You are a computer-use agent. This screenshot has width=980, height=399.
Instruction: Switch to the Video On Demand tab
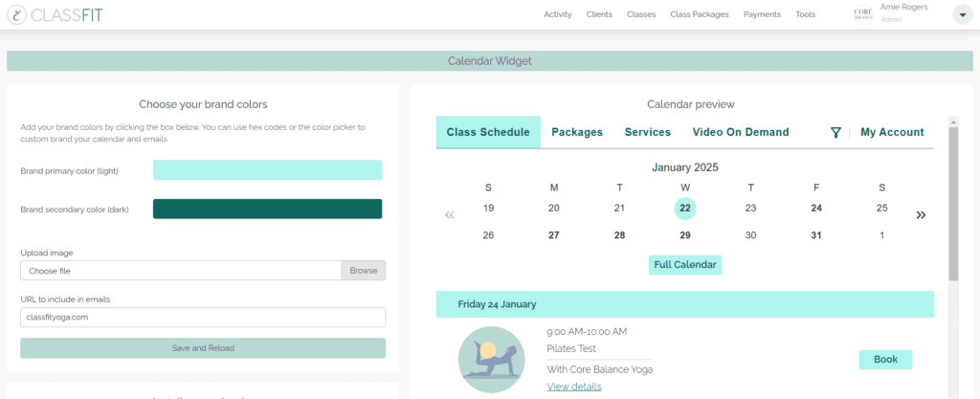point(740,132)
